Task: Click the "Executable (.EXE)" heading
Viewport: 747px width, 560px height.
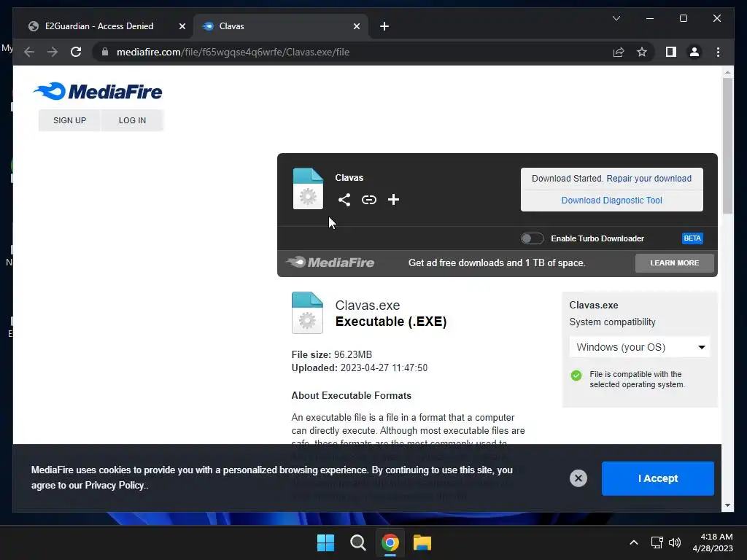Action: point(391,322)
